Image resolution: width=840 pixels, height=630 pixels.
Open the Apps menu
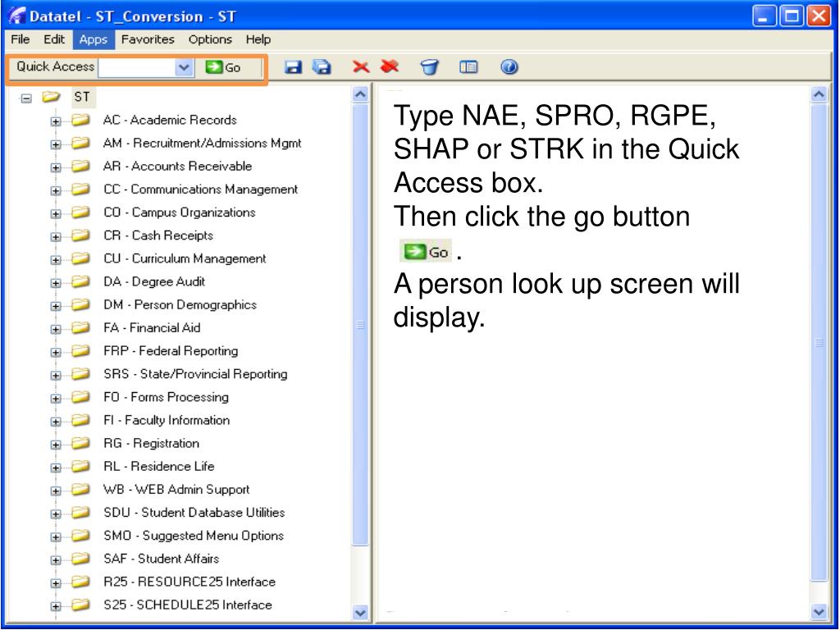(94, 39)
